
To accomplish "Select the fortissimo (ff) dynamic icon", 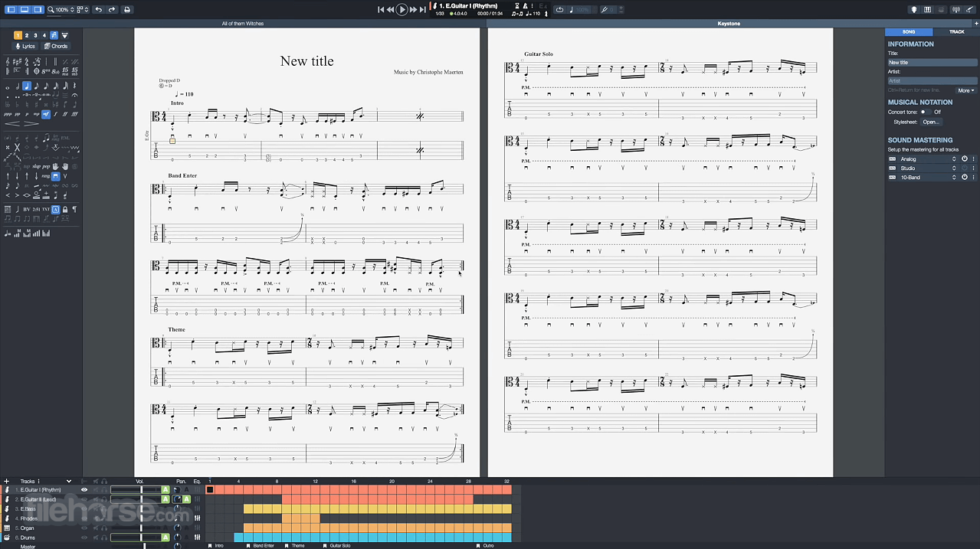I will [x=66, y=113].
